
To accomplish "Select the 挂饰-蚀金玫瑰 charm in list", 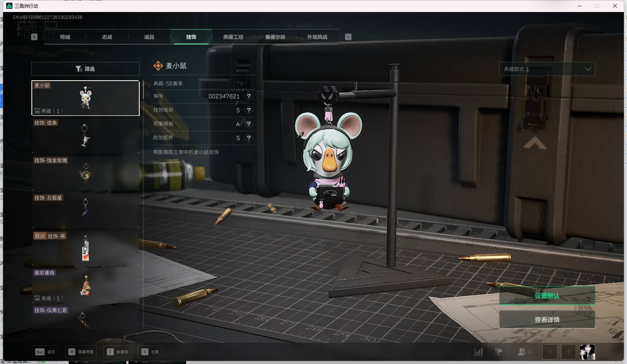I will (x=85, y=173).
